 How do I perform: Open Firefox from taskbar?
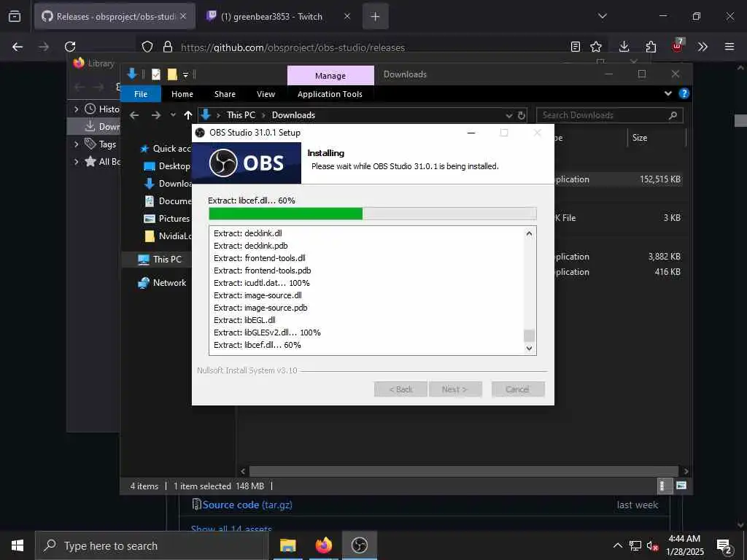pyautogui.click(x=323, y=545)
